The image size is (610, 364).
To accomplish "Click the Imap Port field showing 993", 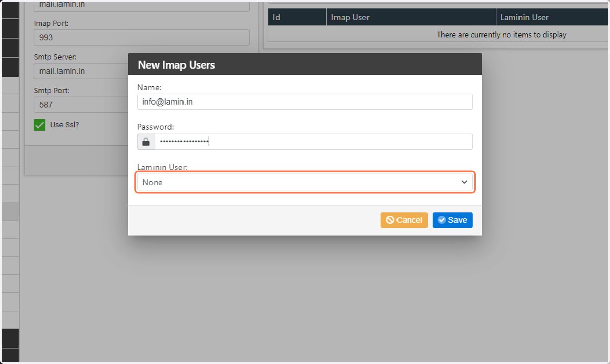I will [141, 37].
